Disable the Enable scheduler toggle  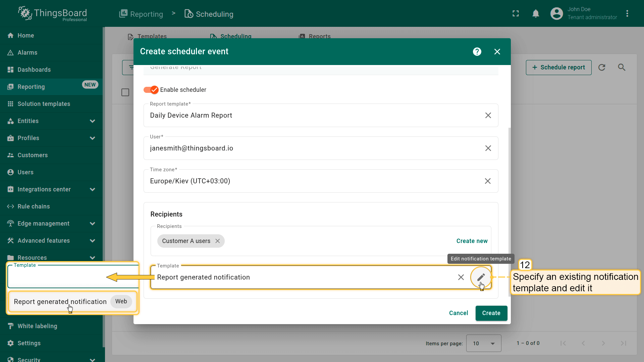pos(151,90)
